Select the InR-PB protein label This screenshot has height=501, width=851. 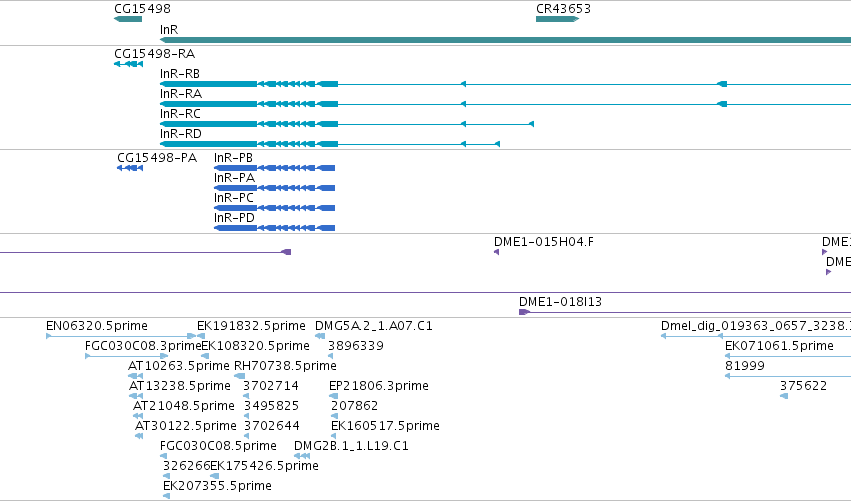[233, 158]
